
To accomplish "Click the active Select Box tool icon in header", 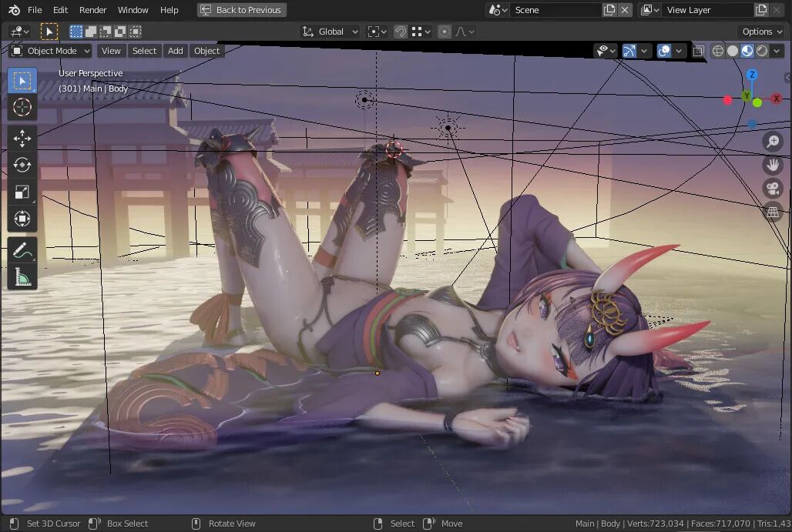I will click(49, 32).
